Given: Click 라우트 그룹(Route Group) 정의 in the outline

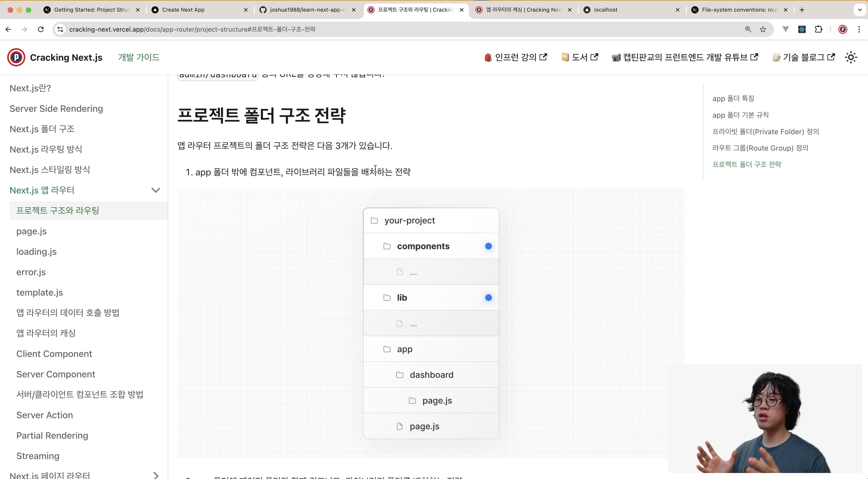Looking at the screenshot, I should tap(760, 148).
